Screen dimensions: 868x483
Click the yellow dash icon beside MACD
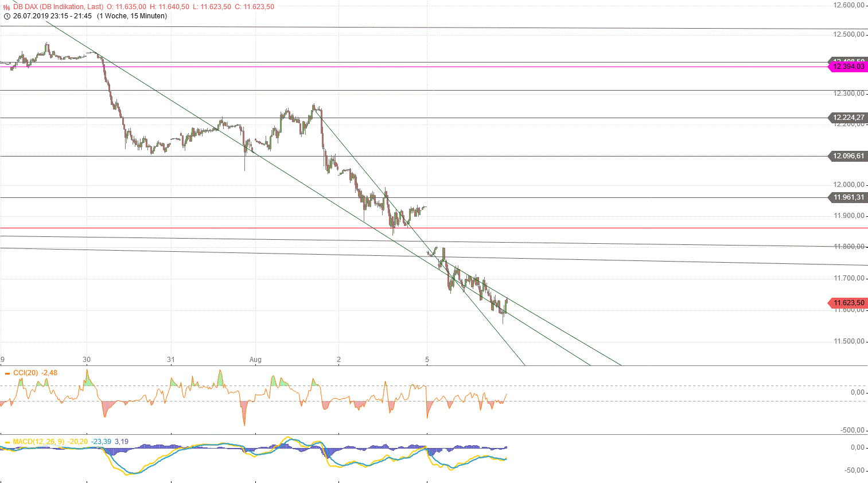tap(7, 442)
